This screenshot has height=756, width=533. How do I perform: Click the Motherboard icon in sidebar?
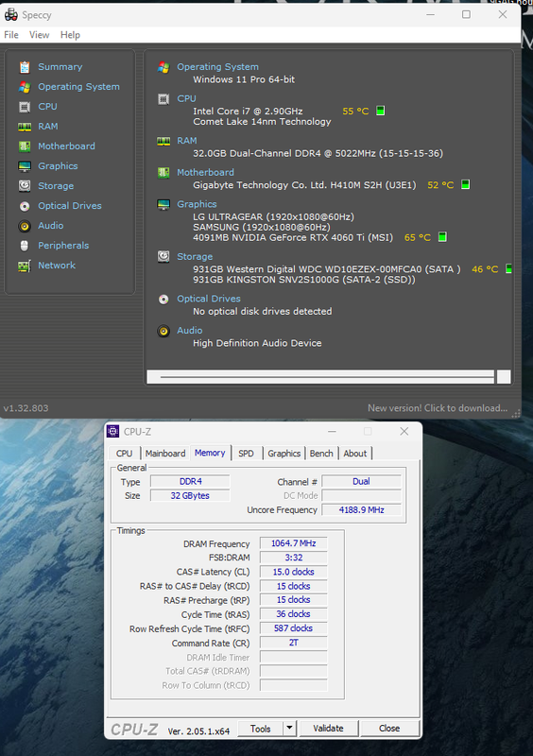25,146
